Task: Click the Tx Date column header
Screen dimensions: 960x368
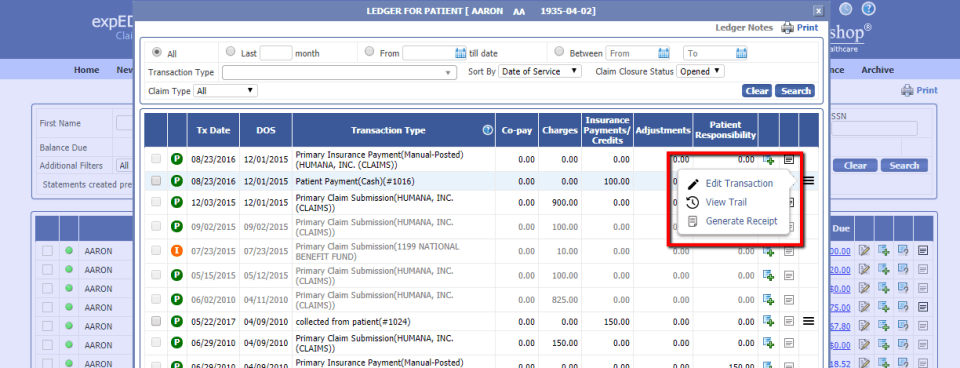Action: (213, 130)
